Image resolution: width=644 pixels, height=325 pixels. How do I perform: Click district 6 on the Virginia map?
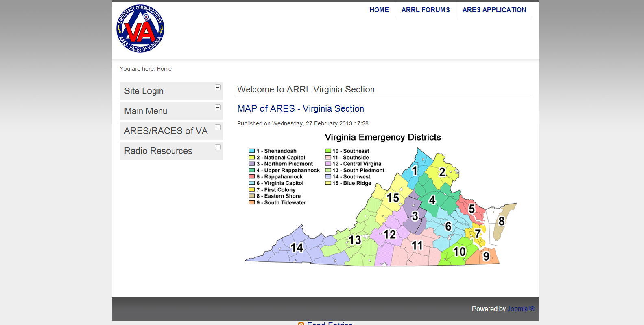coord(448,226)
